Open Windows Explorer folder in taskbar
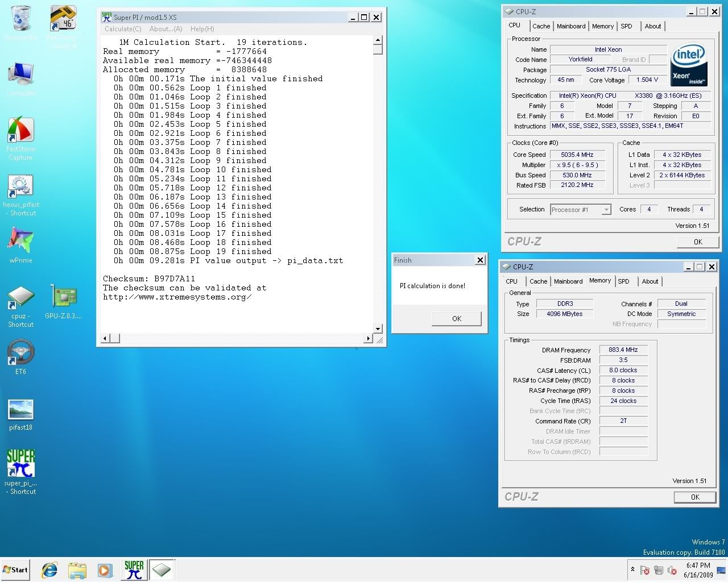Screen dimensions: 728x582 (77, 570)
